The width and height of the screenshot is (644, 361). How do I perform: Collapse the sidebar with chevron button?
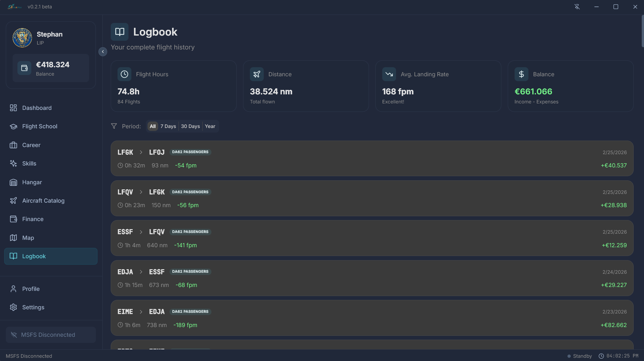click(103, 52)
